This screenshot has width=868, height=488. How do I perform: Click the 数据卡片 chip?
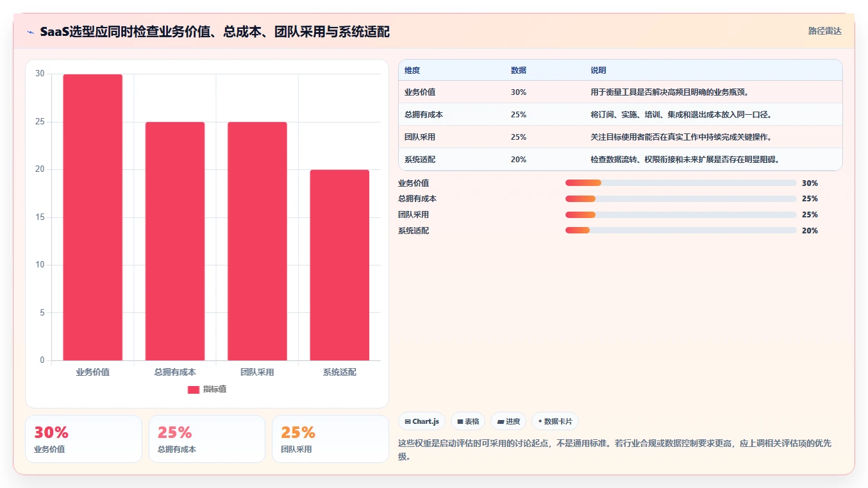pos(555,421)
